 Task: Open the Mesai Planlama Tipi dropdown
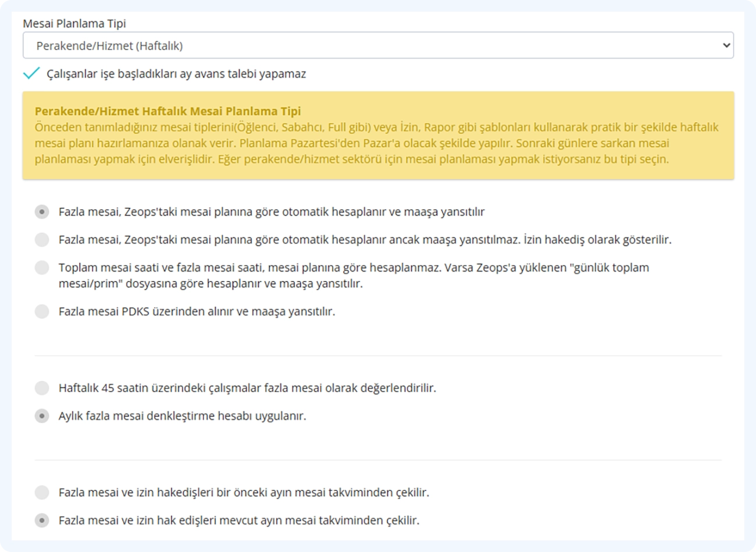pyautogui.click(x=378, y=45)
